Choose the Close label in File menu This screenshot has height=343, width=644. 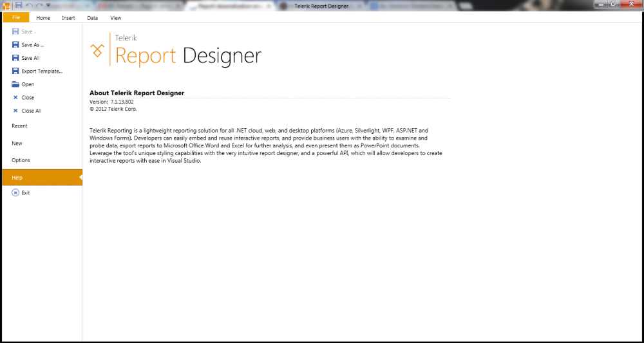(x=28, y=98)
